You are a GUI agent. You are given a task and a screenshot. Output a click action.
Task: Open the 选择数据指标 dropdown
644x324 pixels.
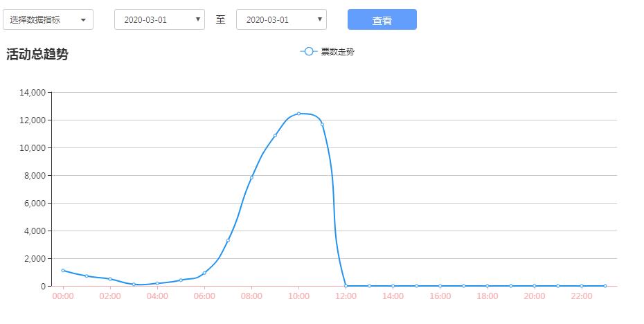coord(48,19)
